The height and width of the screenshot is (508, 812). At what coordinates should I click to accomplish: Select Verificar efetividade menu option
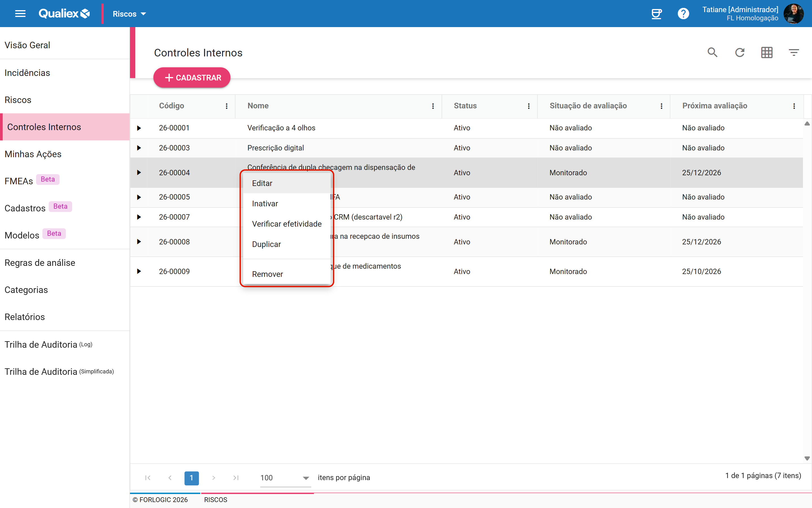click(x=287, y=224)
